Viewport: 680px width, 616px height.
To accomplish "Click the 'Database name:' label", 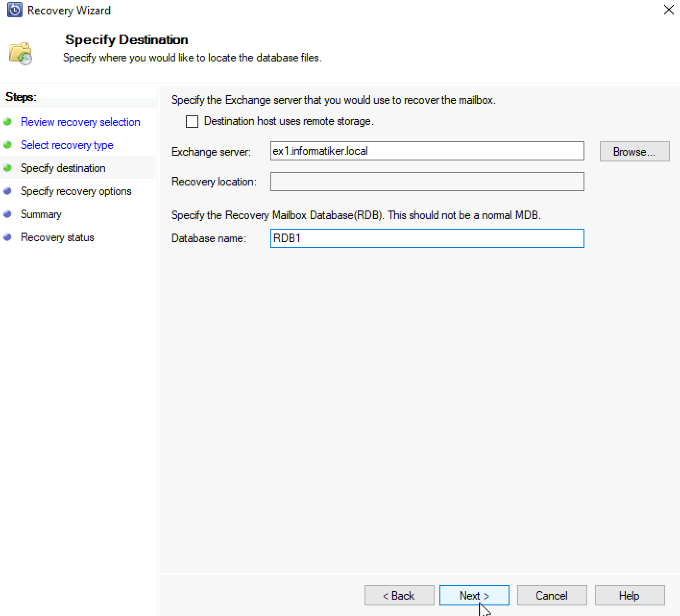I will coord(208,238).
